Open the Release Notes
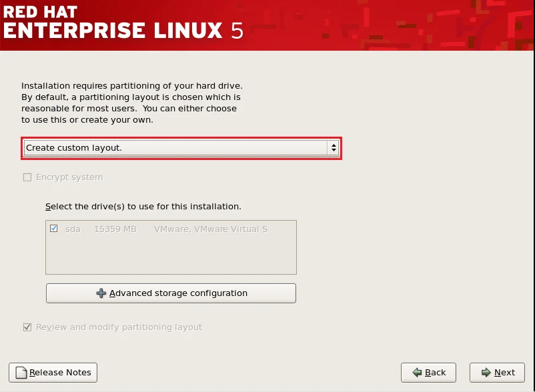This screenshot has height=392, width=535. [53, 373]
